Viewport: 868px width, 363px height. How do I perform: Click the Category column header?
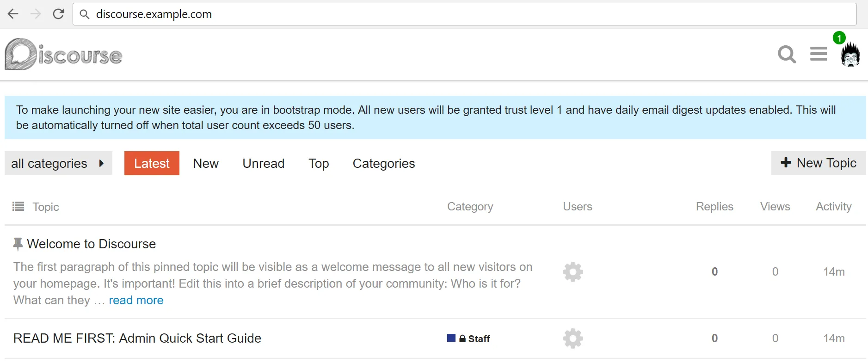(470, 207)
